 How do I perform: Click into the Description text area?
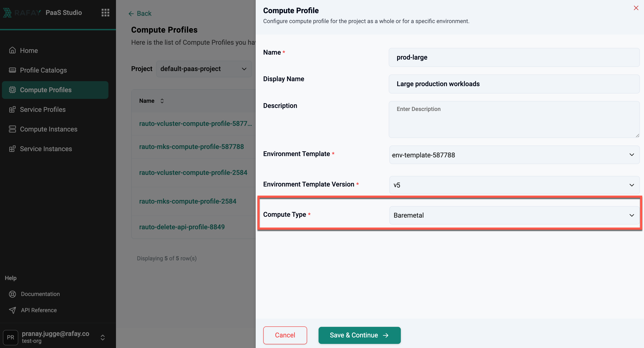pyautogui.click(x=514, y=119)
